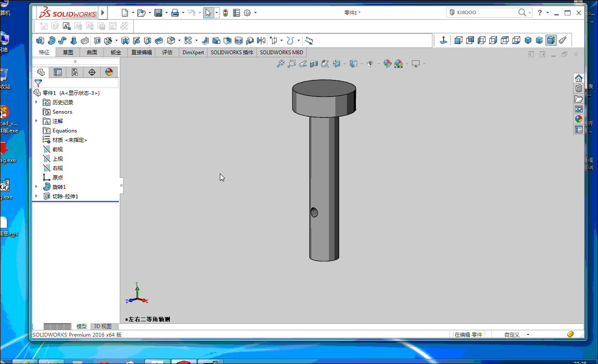
Task: Click the Edit Appearance color ball icon
Action: tap(387, 64)
